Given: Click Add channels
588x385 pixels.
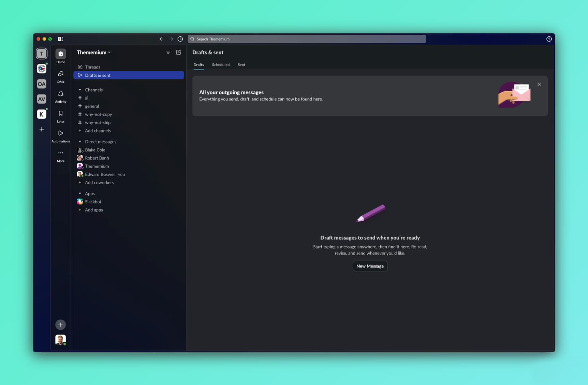Looking at the screenshot, I should (x=129, y=131).
